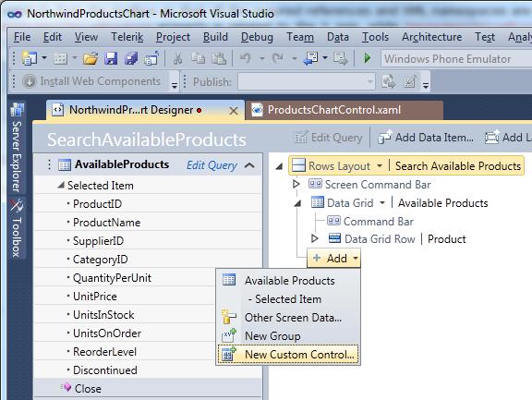This screenshot has height=400, width=532.
Task: Open the Debug menu
Action: [257, 37]
